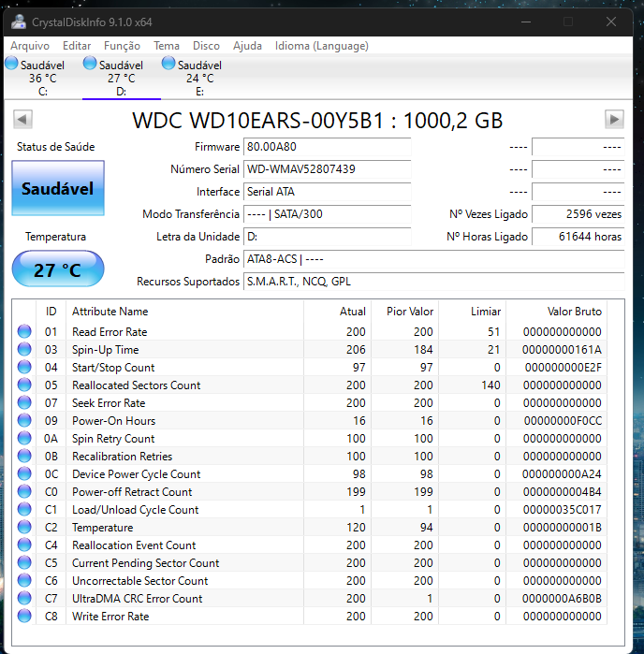
Task: Click the supported features field S.M.A.R.T., NCQ, GPL
Action: 434,282
